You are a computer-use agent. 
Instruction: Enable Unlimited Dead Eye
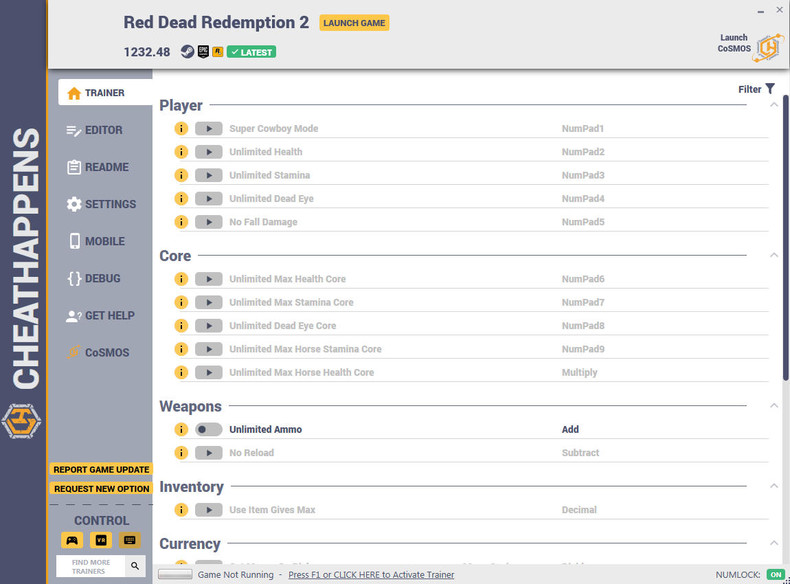pos(209,199)
